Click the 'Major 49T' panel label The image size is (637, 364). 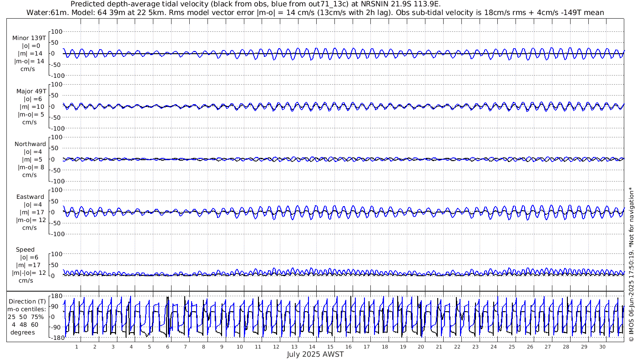pos(31,91)
